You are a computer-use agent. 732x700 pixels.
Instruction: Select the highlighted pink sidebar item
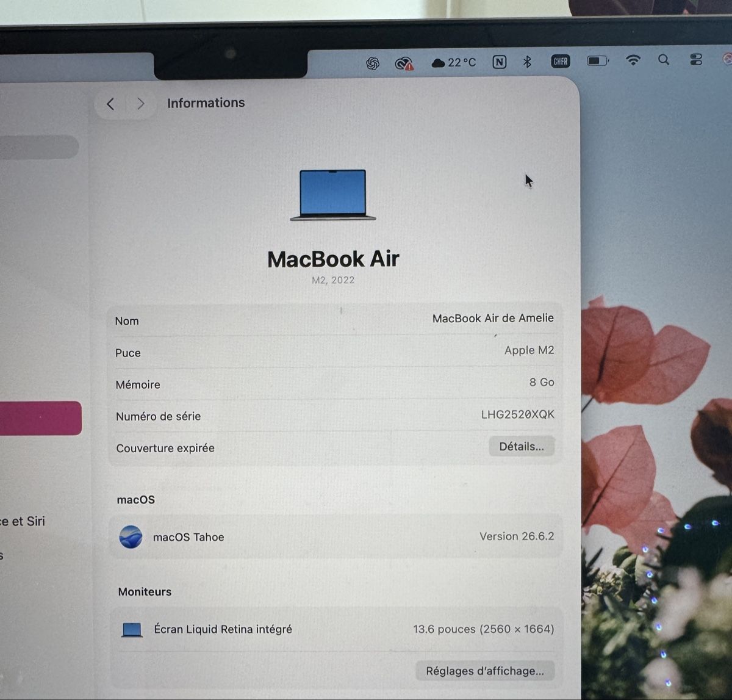click(40, 418)
